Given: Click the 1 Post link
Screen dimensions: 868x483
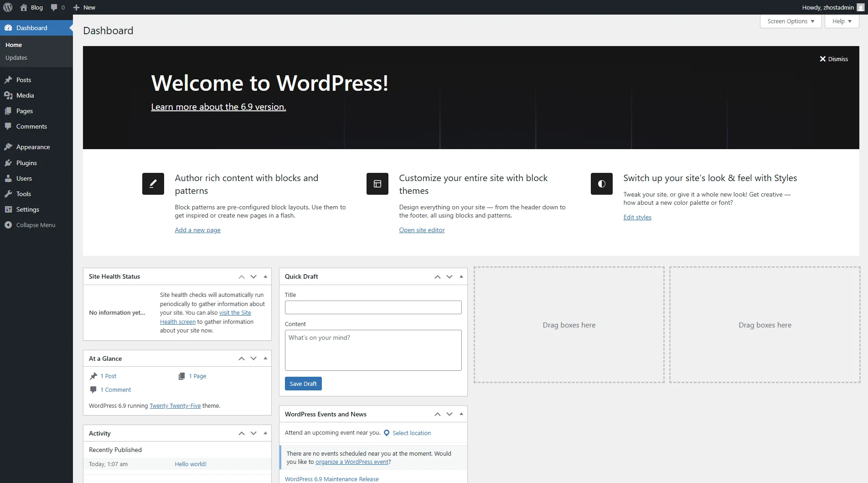Looking at the screenshot, I should 108,376.
